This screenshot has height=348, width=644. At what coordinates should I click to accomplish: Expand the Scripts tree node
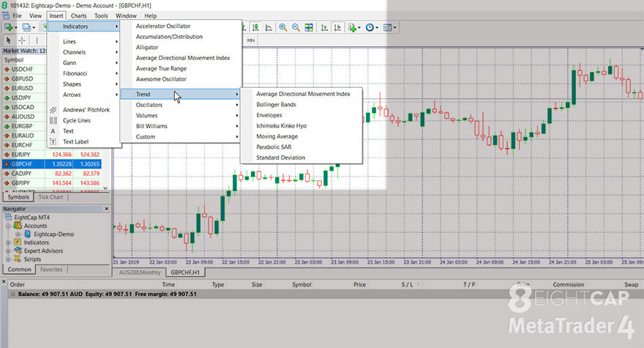[8, 259]
